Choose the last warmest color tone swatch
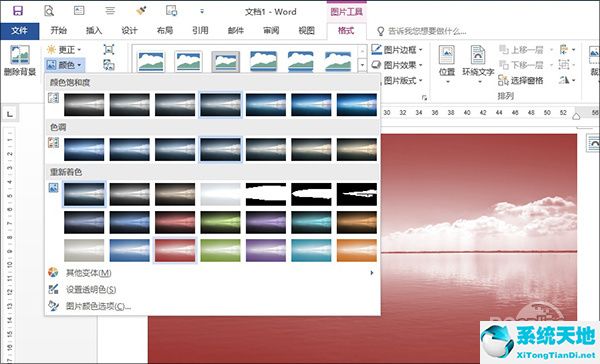Image resolution: width=600 pixels, height=364 pixels. click(357, 149)
